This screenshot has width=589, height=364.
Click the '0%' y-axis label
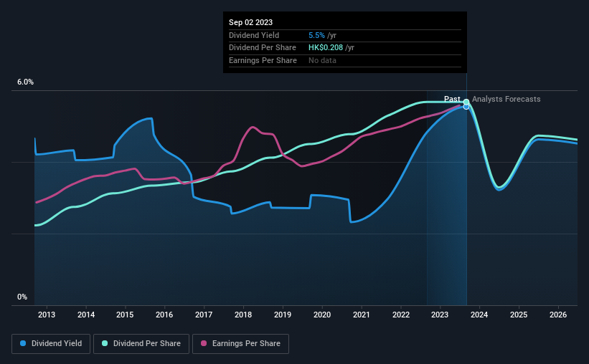coord(22,297)
